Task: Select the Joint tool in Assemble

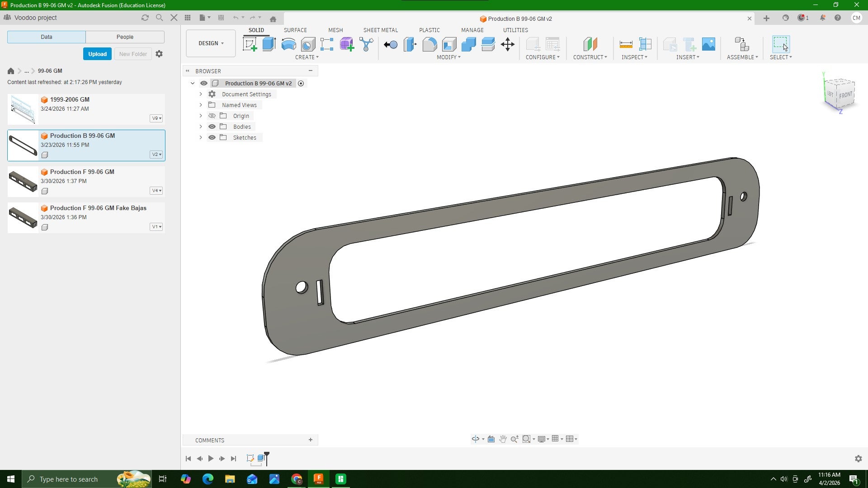Action: click(x=741, y=44)
